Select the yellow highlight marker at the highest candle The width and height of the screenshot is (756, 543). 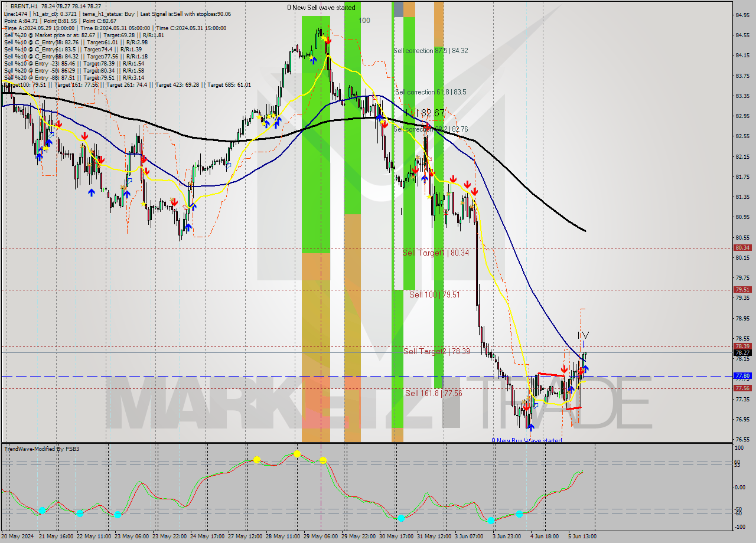[324, 37]
